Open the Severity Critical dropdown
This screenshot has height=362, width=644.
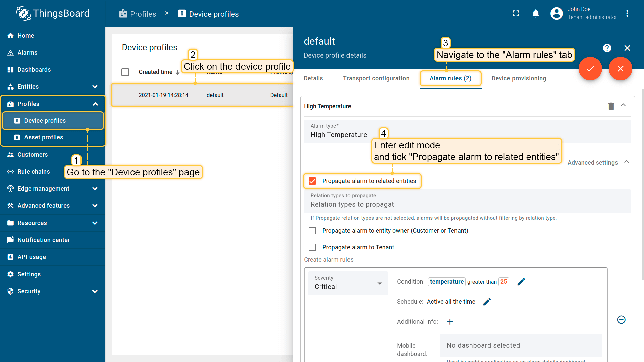coord(348,284)
